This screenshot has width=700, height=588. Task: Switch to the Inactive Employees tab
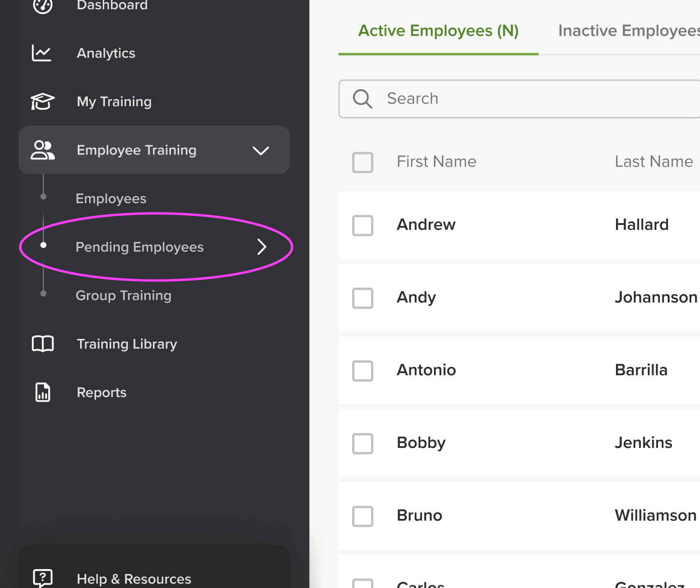click(629, 31)
